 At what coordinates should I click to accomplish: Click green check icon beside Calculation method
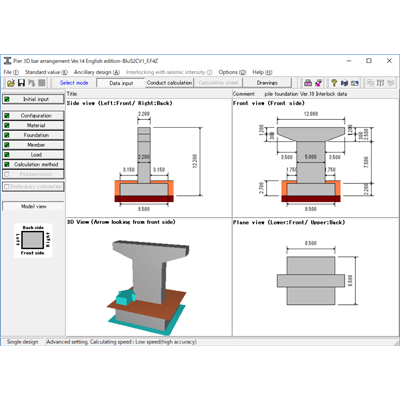click(x=7, y=164)
